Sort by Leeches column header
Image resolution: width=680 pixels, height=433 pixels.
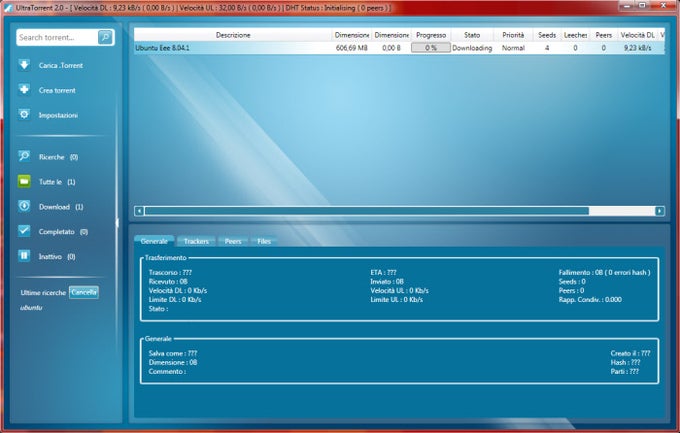575,35
